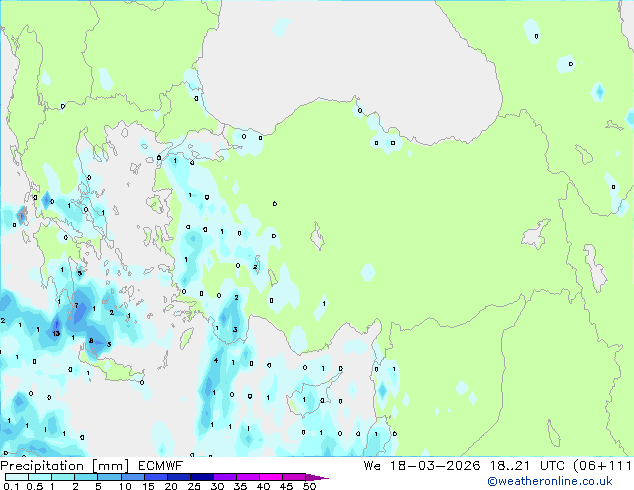This screenshot has height=490, width=634.
Task: Click the 0.5–1 mm legend color box
Action: pyautogui.click(x=40, y=477)
